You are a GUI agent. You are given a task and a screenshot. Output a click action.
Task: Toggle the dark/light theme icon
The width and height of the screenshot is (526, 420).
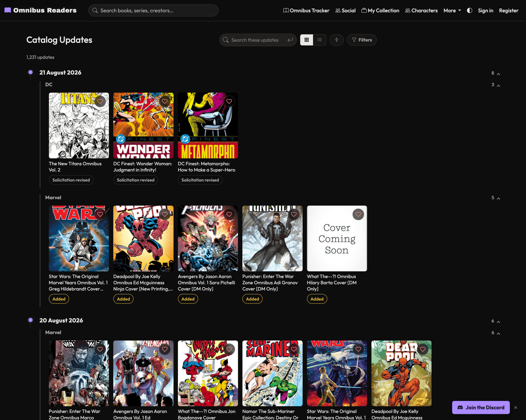click(469, 11)
